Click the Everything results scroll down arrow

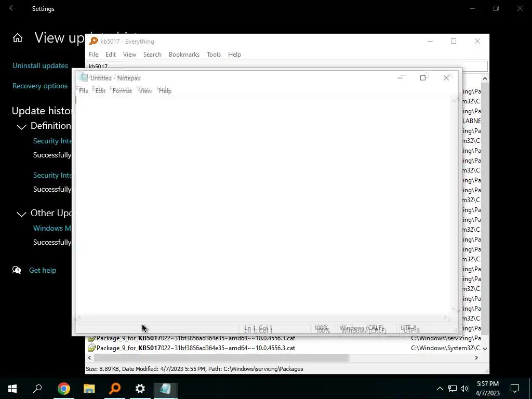(x=485, y=349)
